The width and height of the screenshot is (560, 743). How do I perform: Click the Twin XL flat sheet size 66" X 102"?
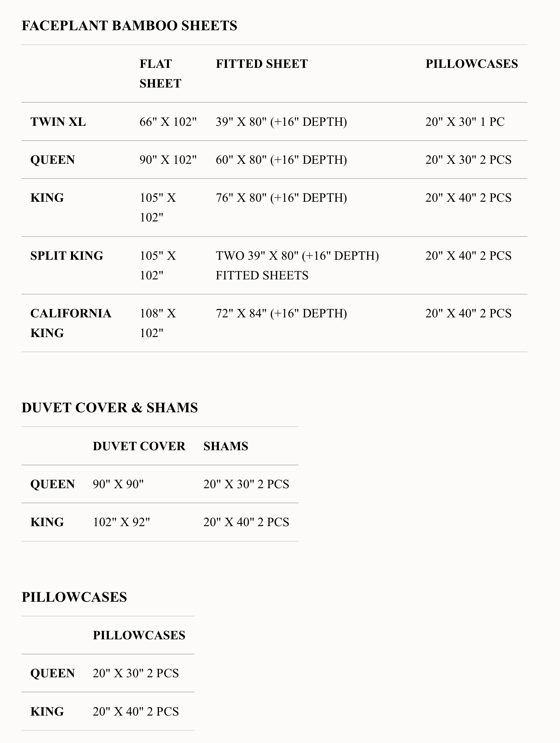[168, 122]
